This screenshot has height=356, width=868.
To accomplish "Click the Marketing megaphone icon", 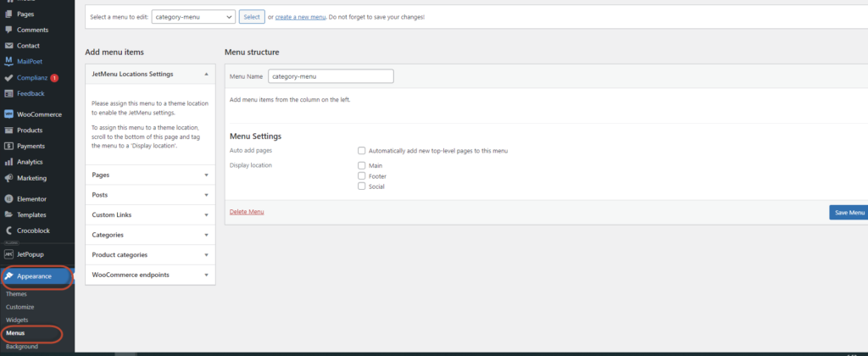I will coord(9,178).
